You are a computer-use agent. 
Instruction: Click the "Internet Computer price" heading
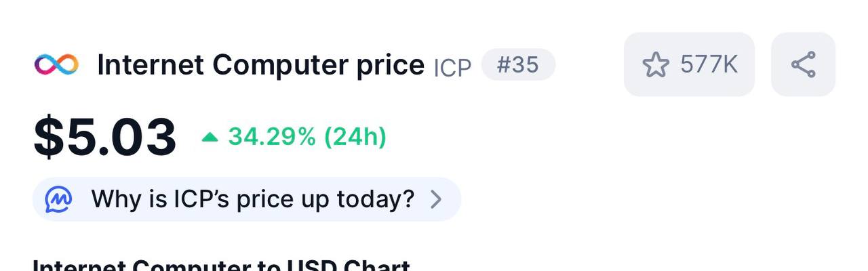click(260, 65)
